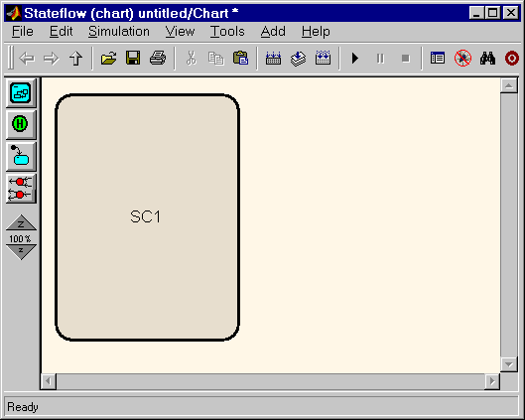Viewport: 525px width, 420px height.
Task: Zoom out with the lower z triangle
Action: 21,252
